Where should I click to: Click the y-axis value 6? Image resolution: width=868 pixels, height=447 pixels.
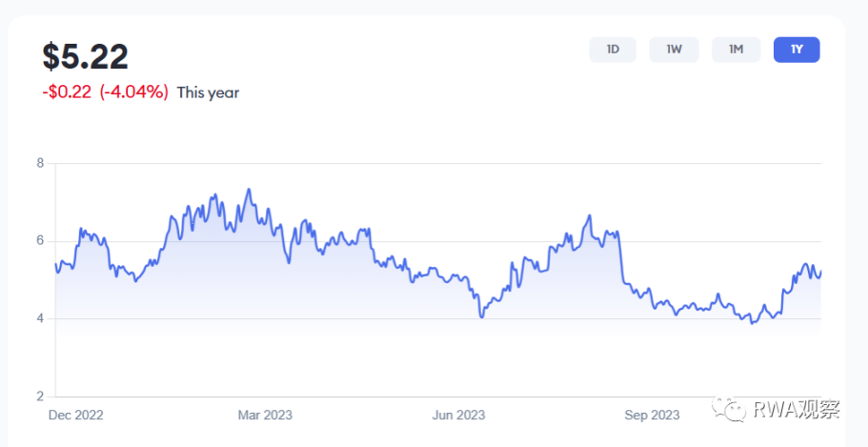pyautogui.click(x=40, y=241)
